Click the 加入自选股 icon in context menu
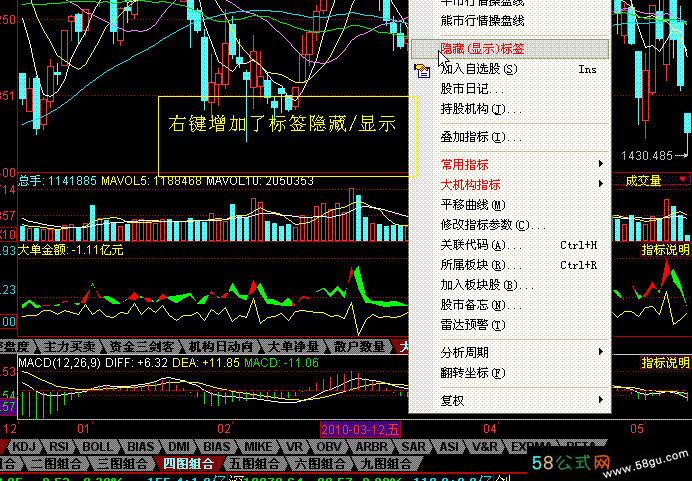Viewport: 692px width, 481px height. 423,70
